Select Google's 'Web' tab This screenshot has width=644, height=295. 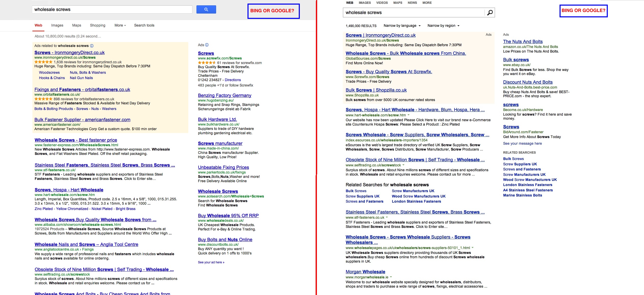click(x=39, y=25)
